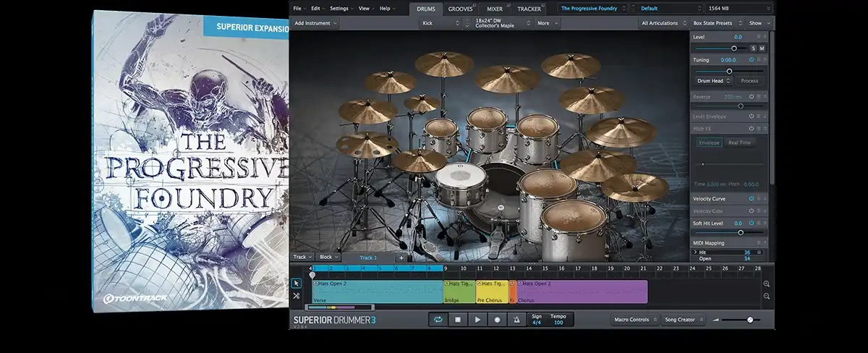This screenshot has height=353, width=868.
Task: Click the Record button
Action: [497, 319]
